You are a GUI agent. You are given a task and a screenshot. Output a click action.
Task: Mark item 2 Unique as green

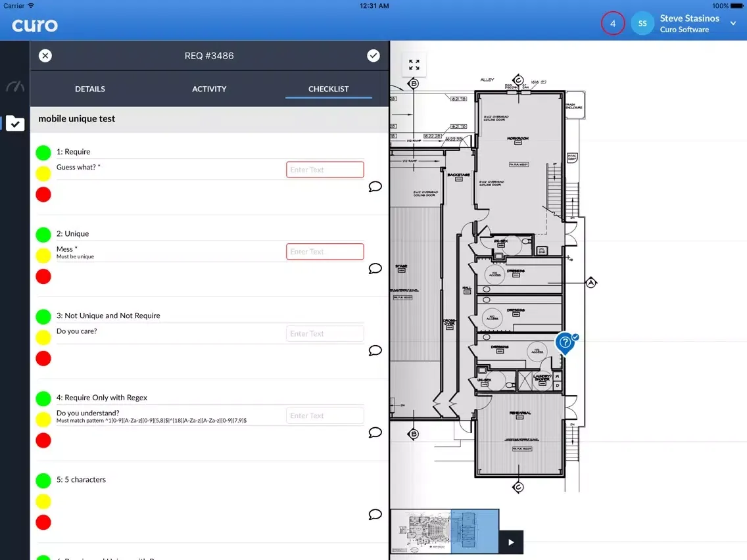click(x=43, y=234)
